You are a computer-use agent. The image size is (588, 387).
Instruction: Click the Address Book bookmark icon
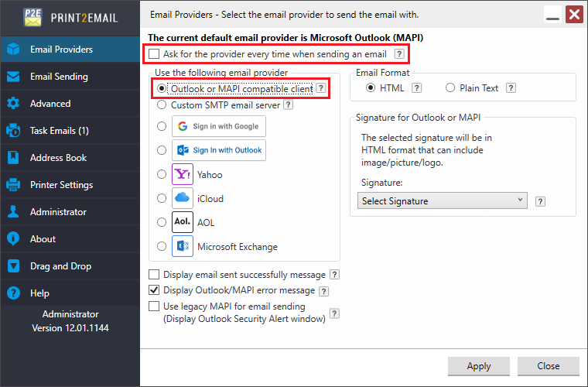[13, 157]
